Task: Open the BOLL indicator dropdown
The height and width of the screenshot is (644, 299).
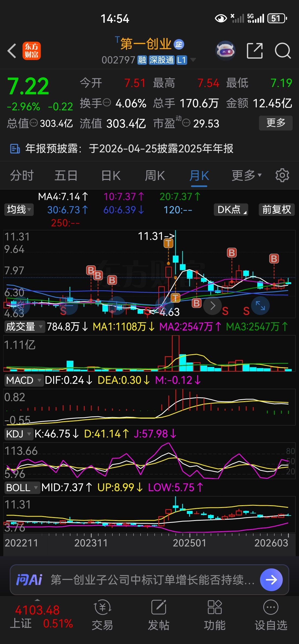Action: [22, 488]
